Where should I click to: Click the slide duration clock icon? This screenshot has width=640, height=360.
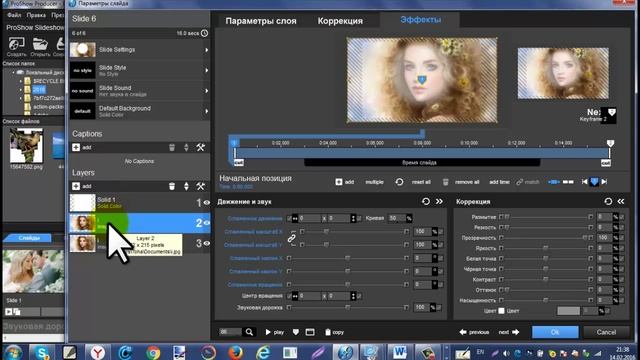tap(204, 33)
